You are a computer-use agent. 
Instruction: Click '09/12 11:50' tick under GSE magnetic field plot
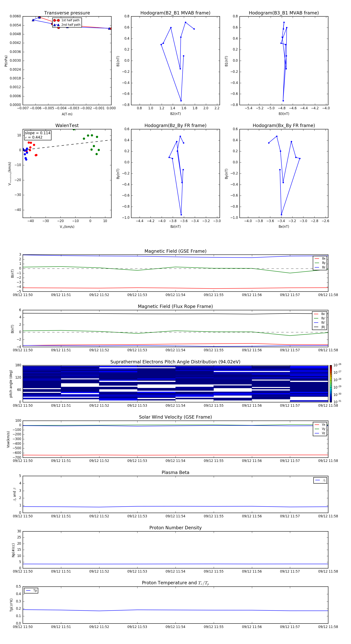pos(23,295)
